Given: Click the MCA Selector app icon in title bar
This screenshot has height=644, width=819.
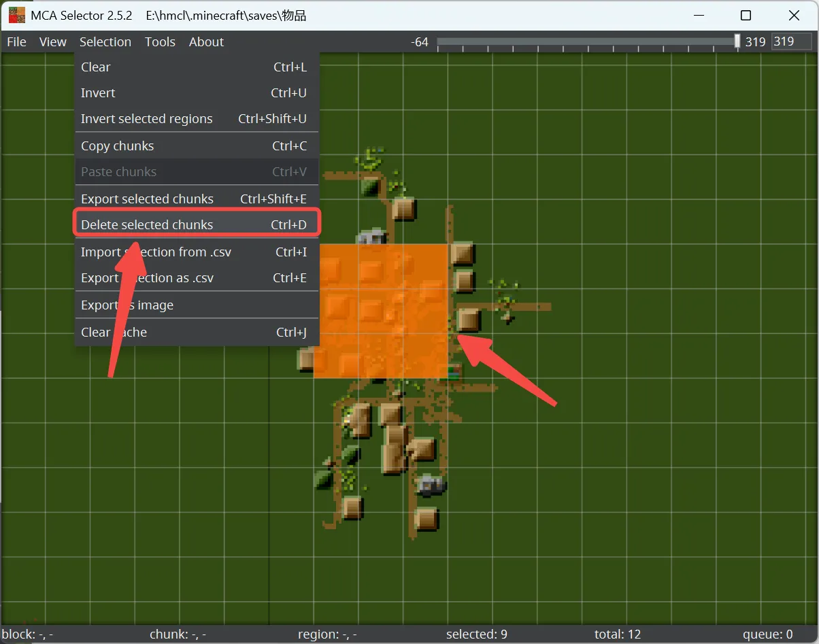Looking at the screenshot, I should click(x=16, y=15).
